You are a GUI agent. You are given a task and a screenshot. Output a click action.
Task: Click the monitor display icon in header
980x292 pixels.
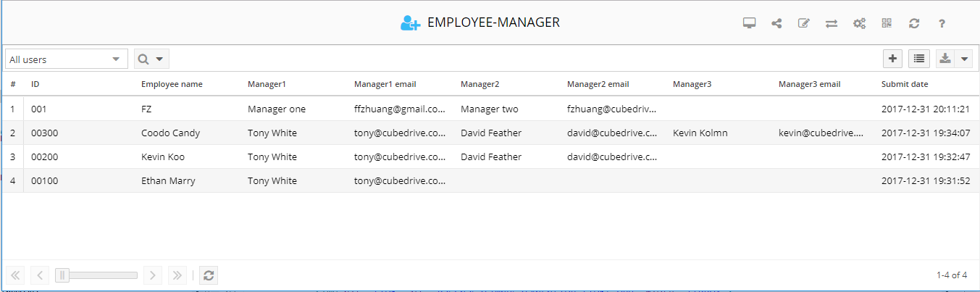750,23
